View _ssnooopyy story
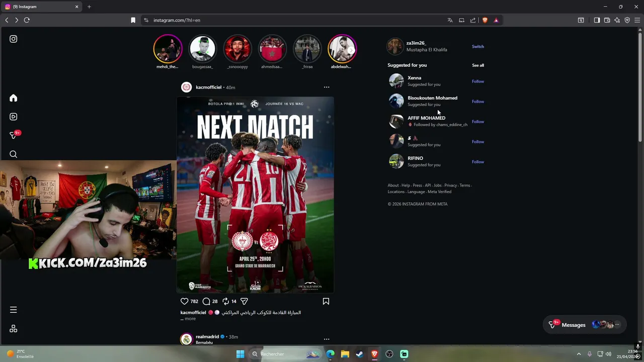Viewport: 644px width, 362px height. tap(237, 49)
